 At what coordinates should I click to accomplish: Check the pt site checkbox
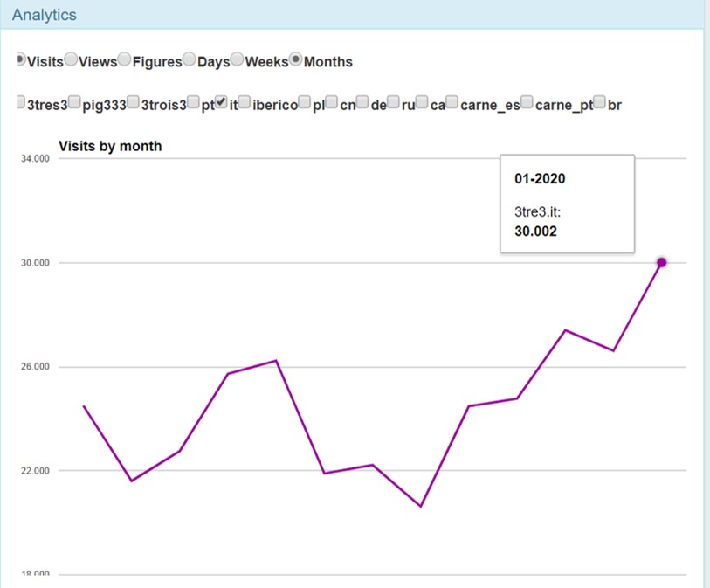point(194,103)
